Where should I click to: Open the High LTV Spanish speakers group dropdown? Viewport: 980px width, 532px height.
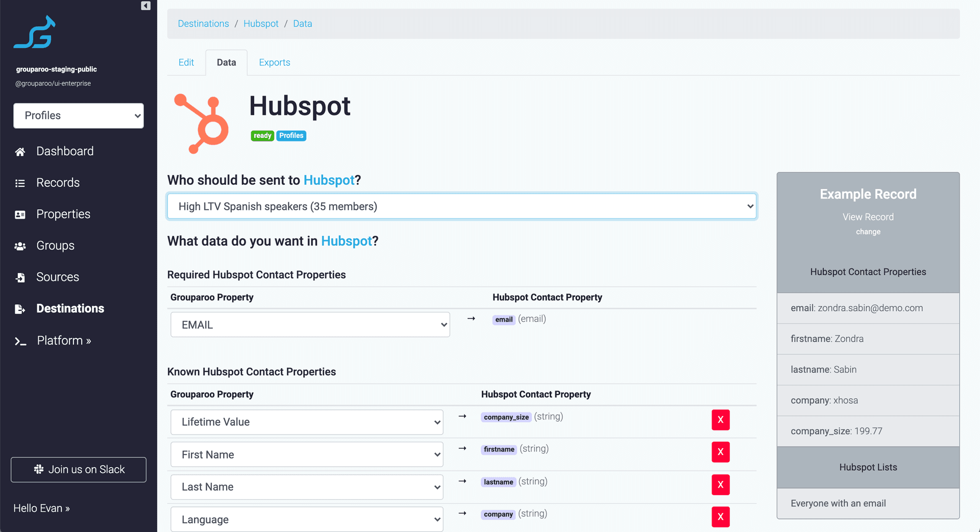coord(462,206)
